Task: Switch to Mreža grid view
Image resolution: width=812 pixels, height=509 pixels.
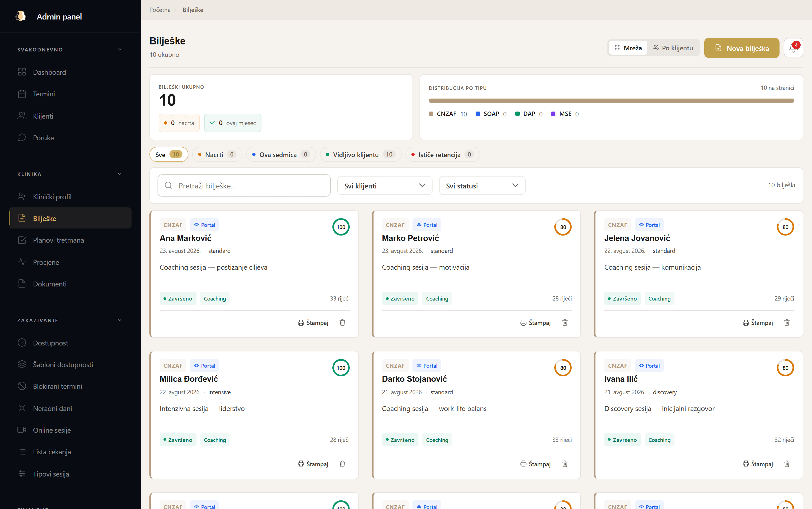Action: pos(628,48)
